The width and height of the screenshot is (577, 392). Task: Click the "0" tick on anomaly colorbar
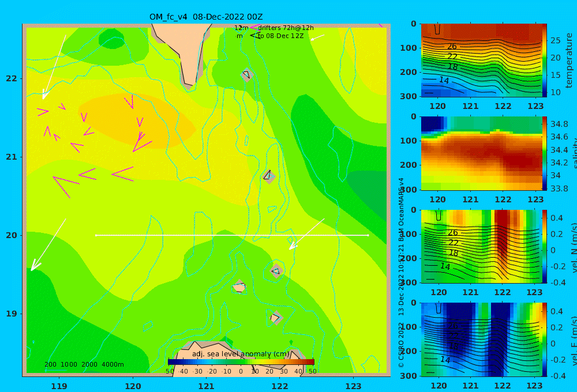click(x=241, y=371)
